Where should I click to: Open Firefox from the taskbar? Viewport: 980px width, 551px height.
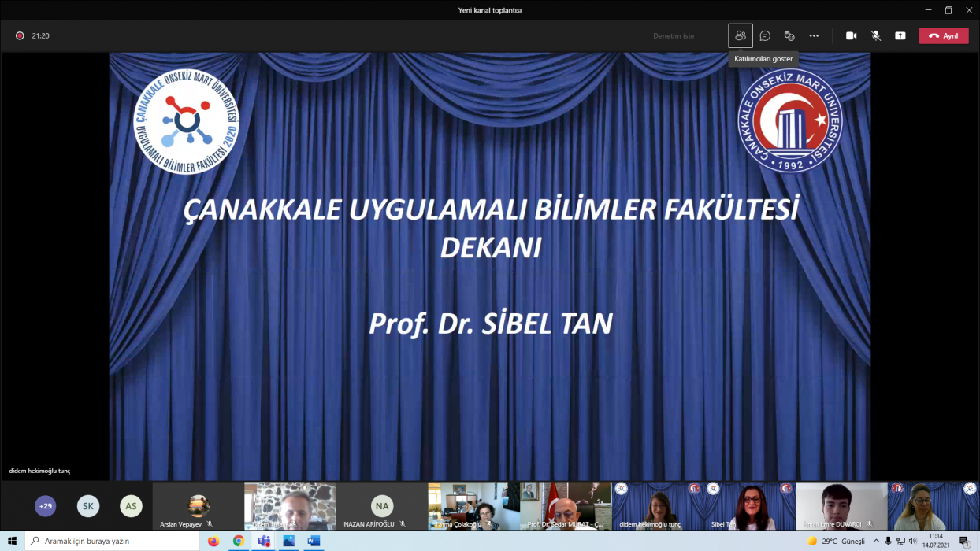[213, 541]
